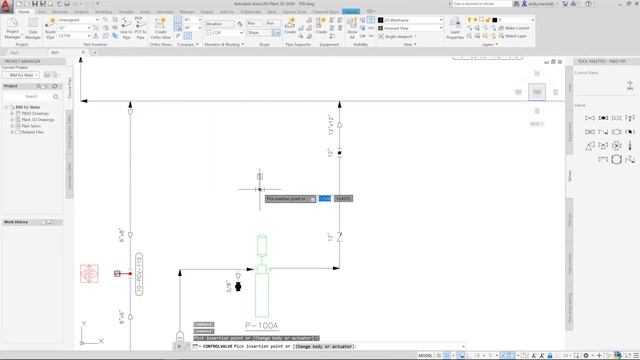Switch to the Manage ribbon tab
The width and height of the screenshot is (640, 360).
point(187,12)
